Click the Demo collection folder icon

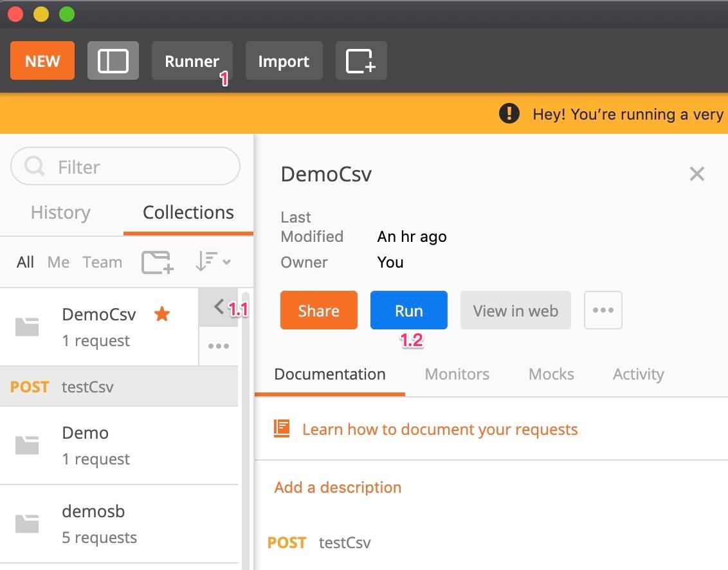point(27,445)
